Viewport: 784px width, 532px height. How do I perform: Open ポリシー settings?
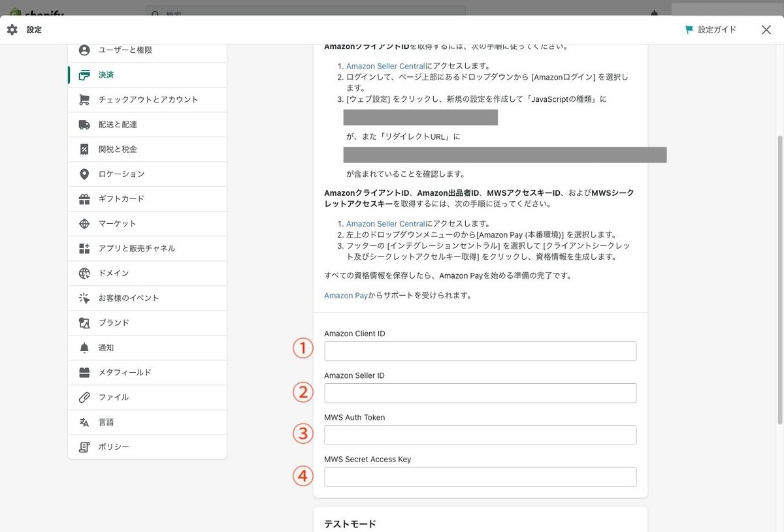coord(147,447)
